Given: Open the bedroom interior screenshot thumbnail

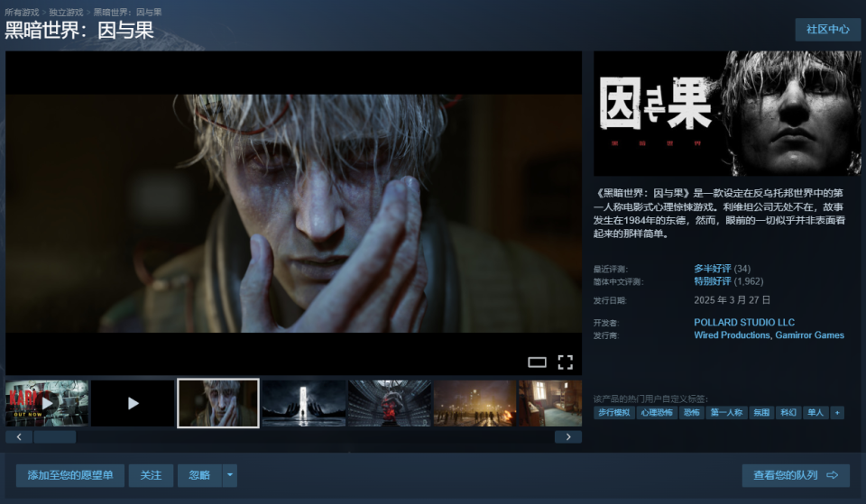Looking at the screenshot, I should 550,403.
